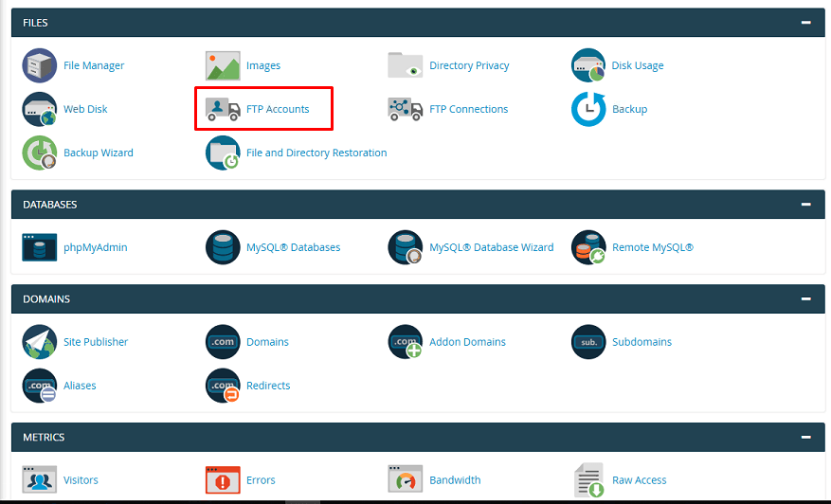The image size is (831, 504).
Task: Open the MySQL Databases icon
Action: [x=223, y=247]
